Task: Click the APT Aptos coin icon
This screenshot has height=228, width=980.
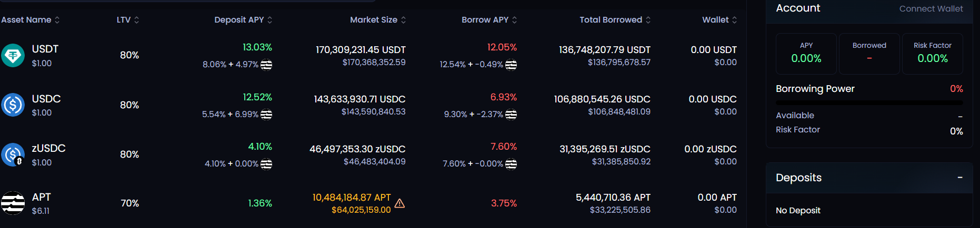Action: click(x=13, y=203)
